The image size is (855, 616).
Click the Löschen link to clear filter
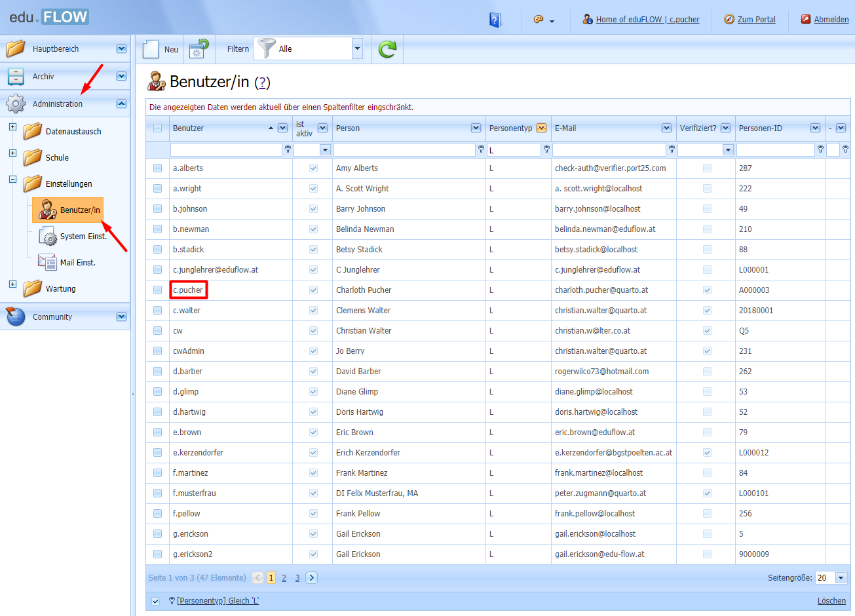tap(831, 601)
